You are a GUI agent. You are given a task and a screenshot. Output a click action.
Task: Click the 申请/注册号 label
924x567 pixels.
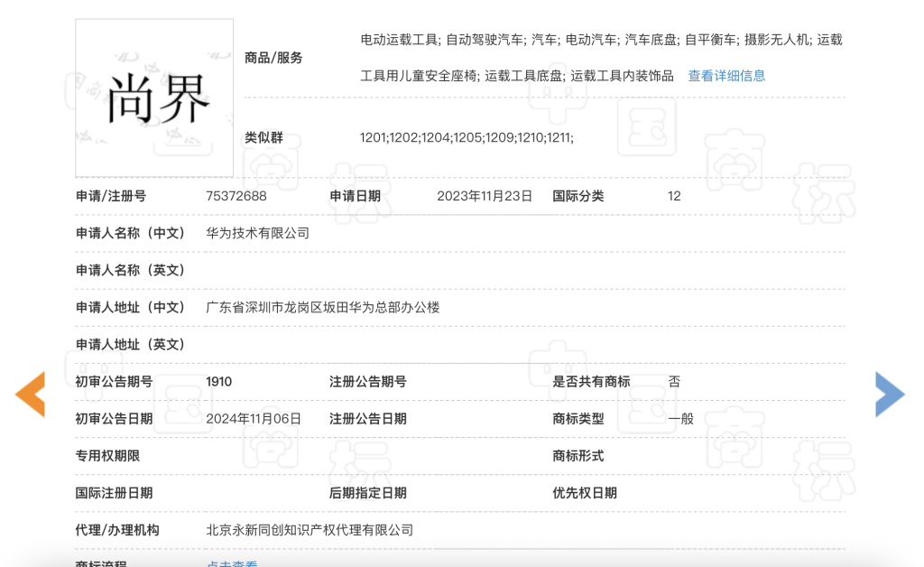click(111, 196)
